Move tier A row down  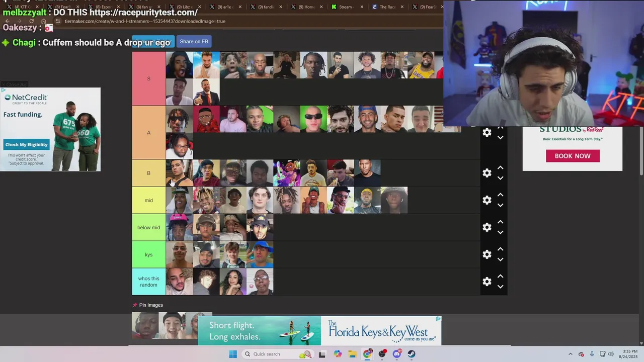point(500,137)
